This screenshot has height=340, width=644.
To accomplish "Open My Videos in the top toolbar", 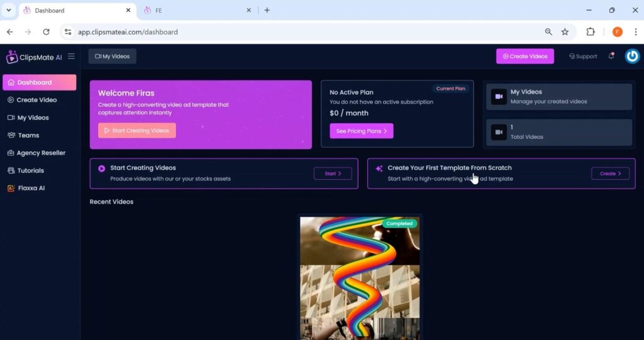I will pyautogui.click(x=112, y=57).
